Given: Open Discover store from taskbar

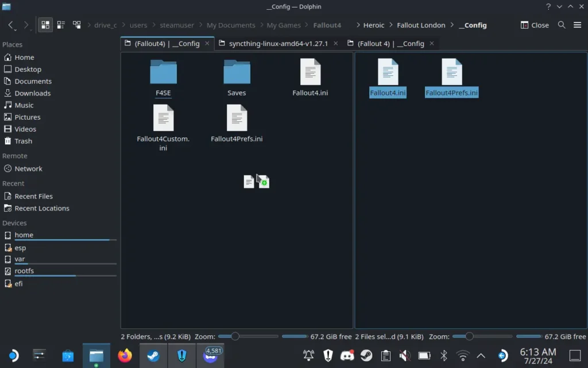Looking at the screenshot, I should 68,355.
